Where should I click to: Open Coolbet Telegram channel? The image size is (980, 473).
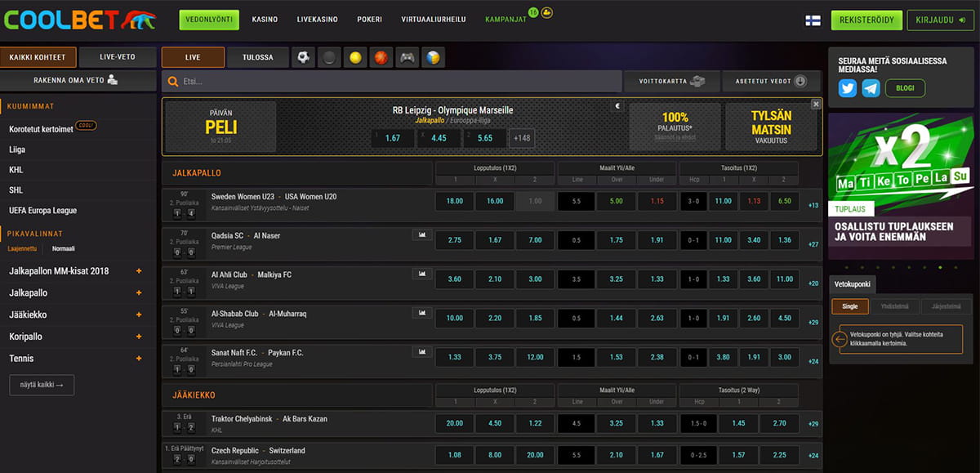coord(871,88)
